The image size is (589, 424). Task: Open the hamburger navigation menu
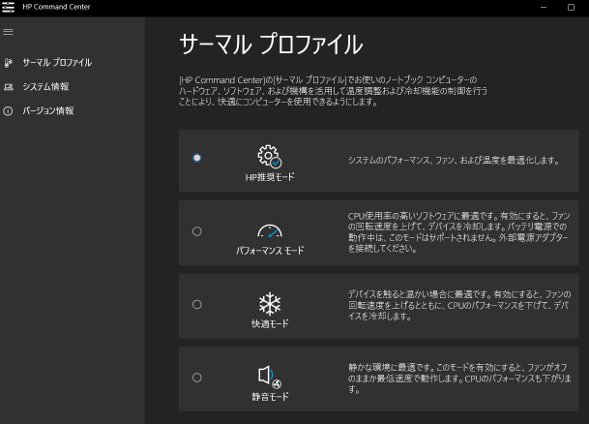(x=8, y=32)
